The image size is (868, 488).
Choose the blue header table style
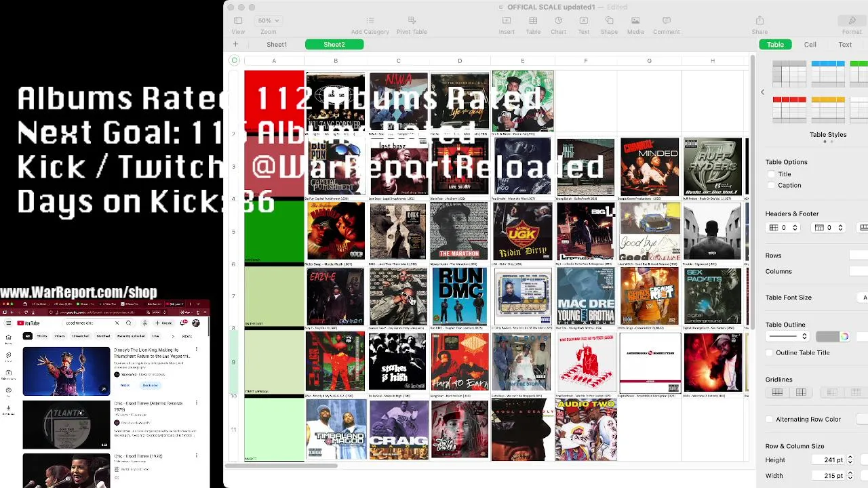(828, 74)
